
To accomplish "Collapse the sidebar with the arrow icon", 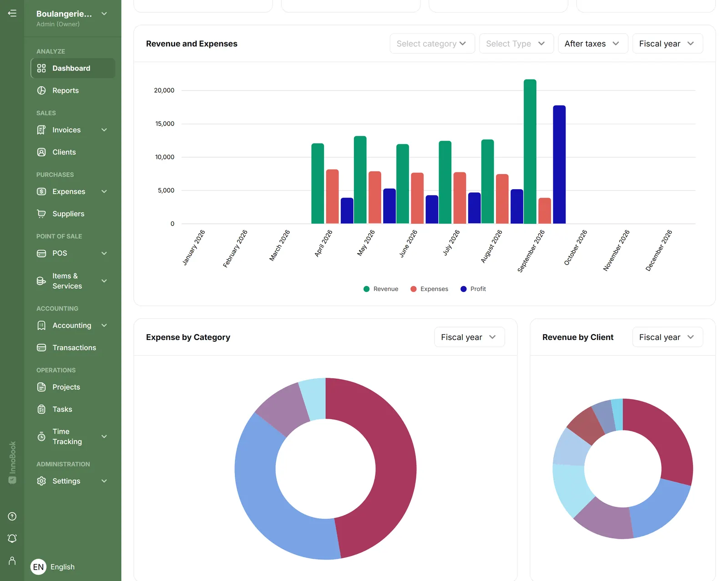I will pos(12,13).
